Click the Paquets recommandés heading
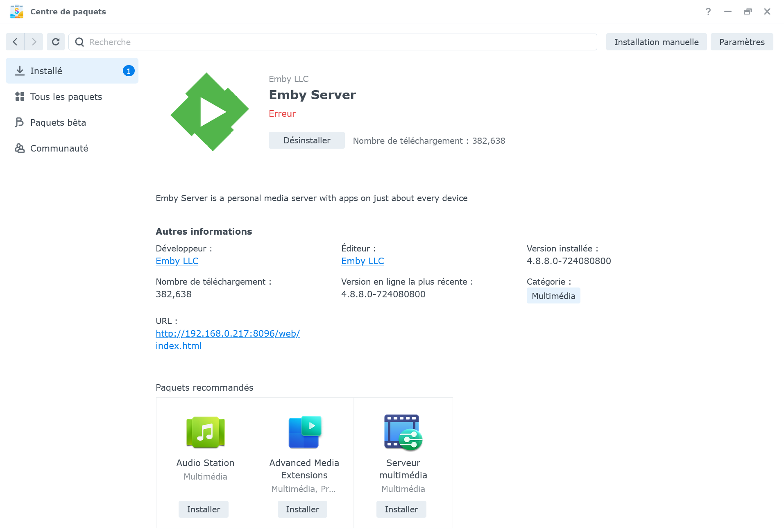Viewport: 784px width, 532px height. 204,388
